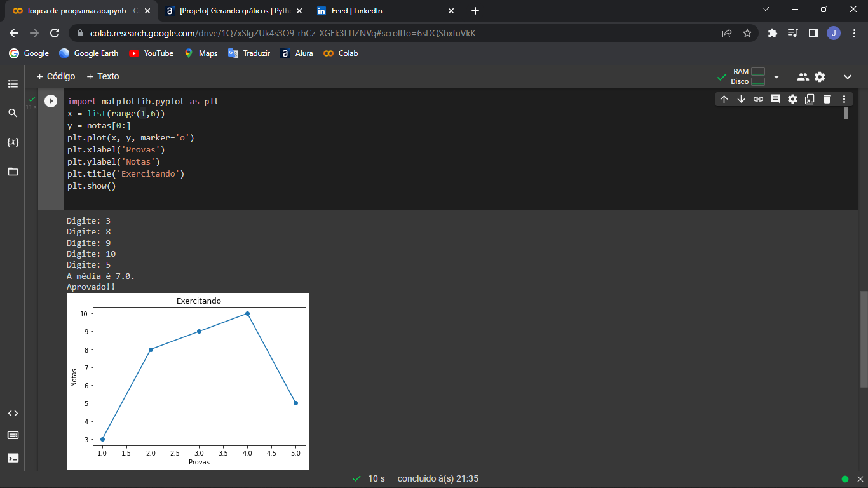Close the Projeto Gerando gráficos tab
The width and height of the screenshot is (868, 488).
pos(299,11)
